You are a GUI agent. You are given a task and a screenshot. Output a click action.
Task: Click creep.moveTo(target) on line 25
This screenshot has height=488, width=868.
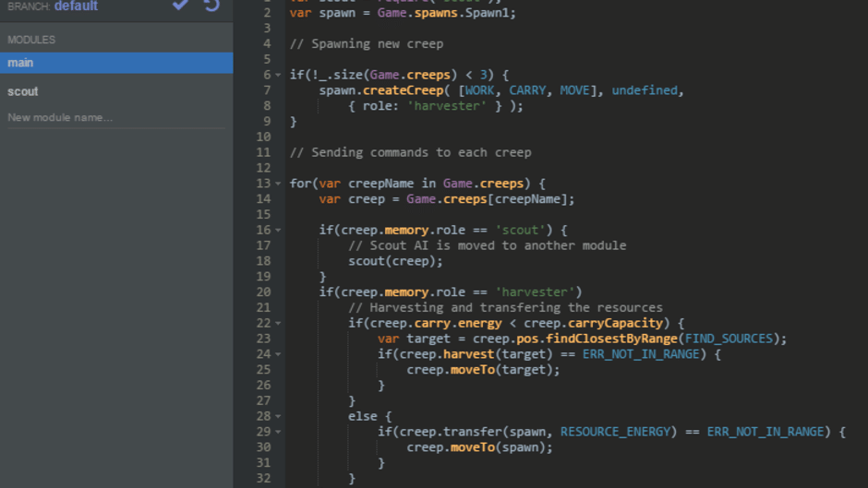483,369
